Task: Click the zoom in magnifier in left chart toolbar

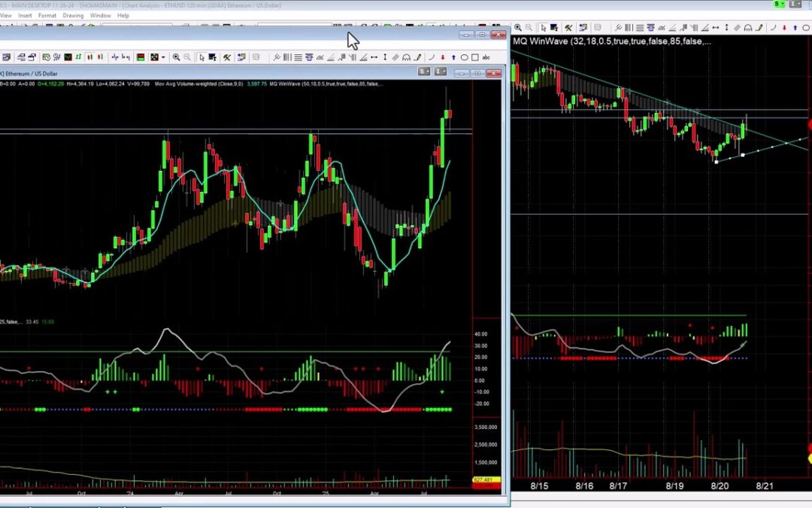Action: coord(176,57)
